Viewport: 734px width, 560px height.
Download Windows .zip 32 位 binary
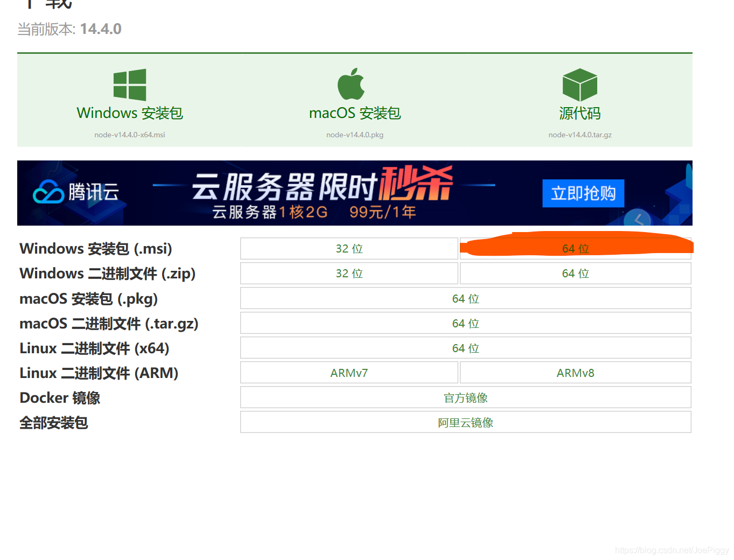349,274
